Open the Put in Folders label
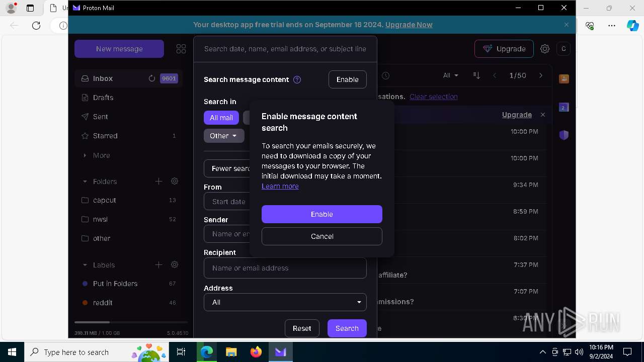Image resolution: width=644 pixels, height=362 pixels. point(128,284)
